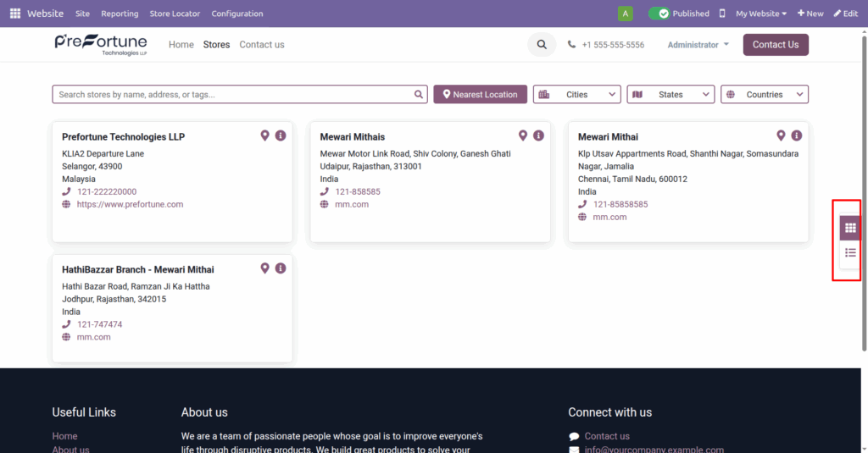Click info icon on Mewari Mithai Chennai card

point(797,135)
